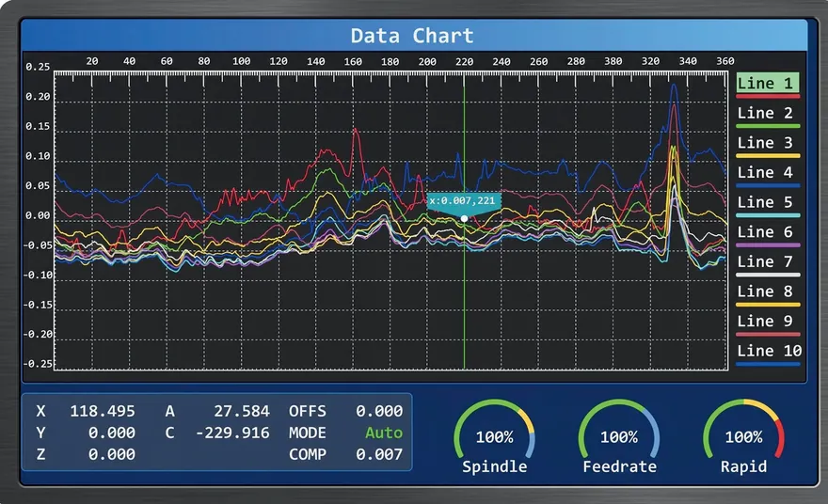Click the white cursor data point marker
Image resolution: width=828 pixels, height=504 pixels.
[x=464, y=218]
